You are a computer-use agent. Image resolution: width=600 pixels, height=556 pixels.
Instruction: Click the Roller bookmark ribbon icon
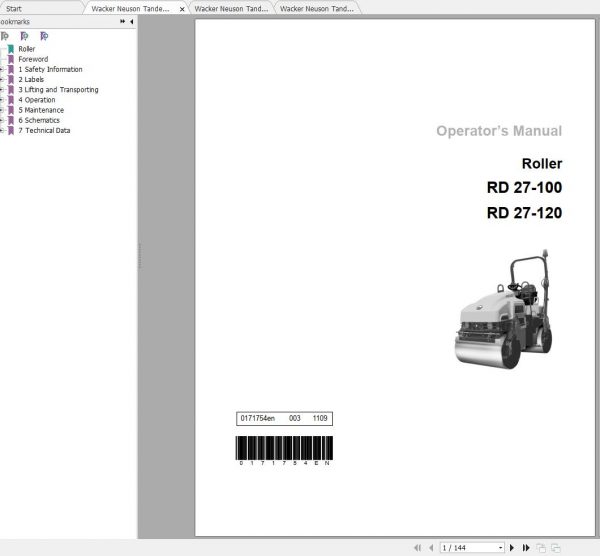(x=11, y=49)
